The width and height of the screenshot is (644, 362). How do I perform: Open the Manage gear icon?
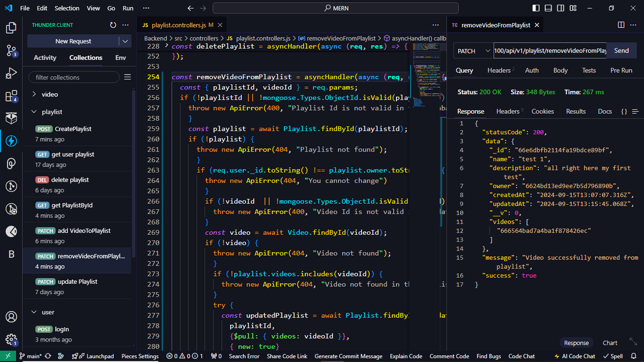pyautogui.click(x=11, y=339)
